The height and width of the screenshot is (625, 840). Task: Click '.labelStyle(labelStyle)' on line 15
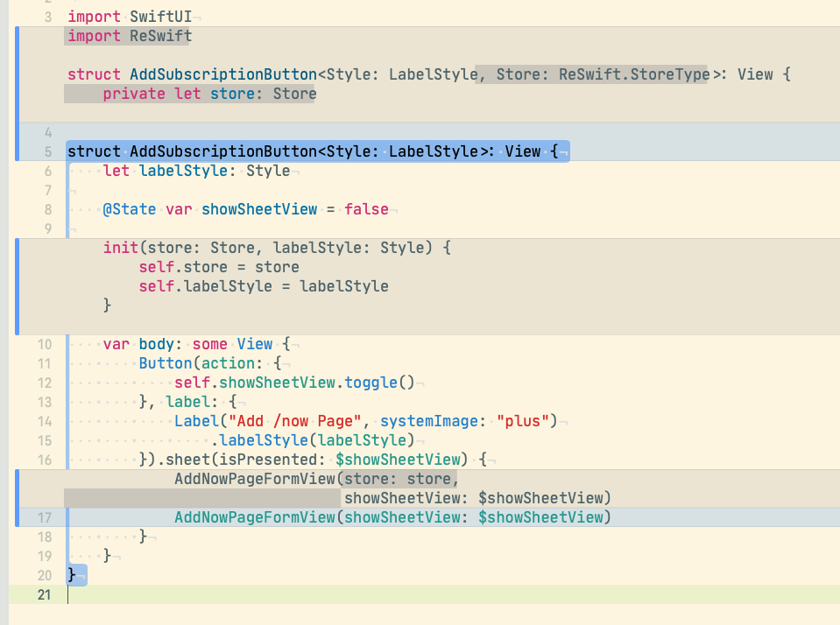tap(313, 441)
